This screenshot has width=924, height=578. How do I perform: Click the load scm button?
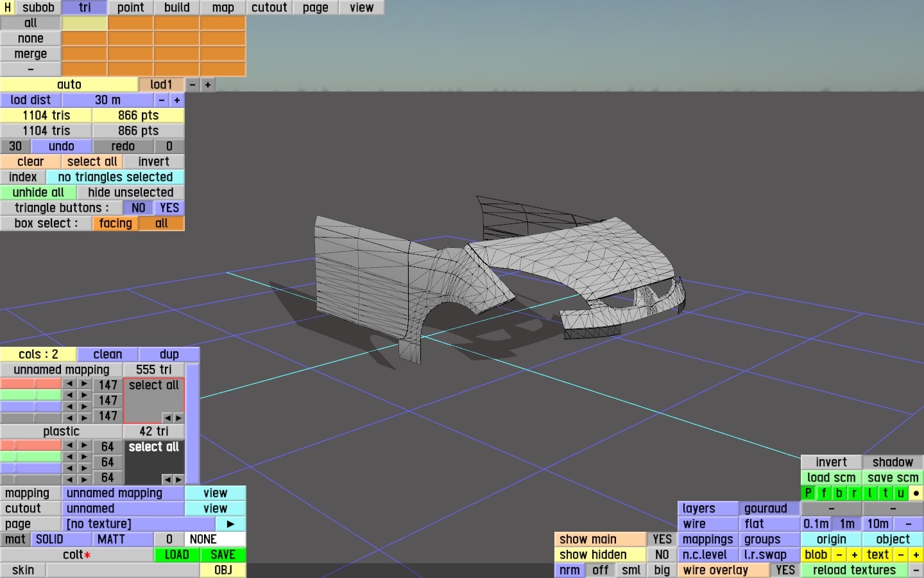832,478
